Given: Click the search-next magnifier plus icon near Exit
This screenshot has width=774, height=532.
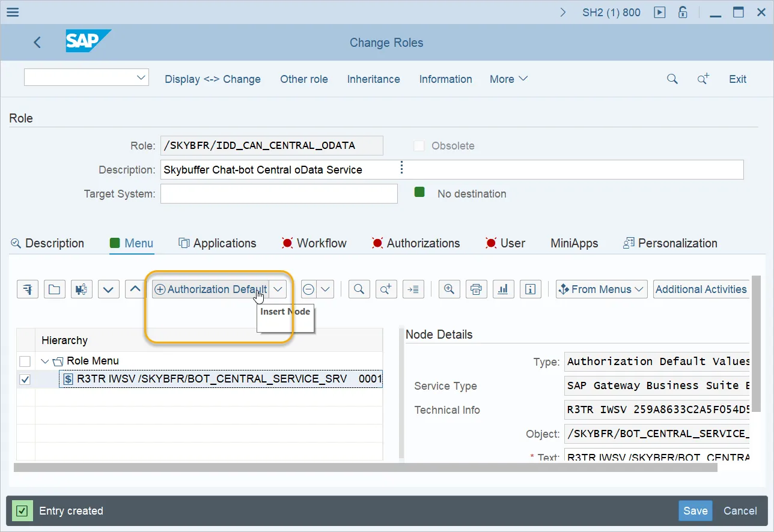Looking at the screenshot, I should tap(703, 79).
